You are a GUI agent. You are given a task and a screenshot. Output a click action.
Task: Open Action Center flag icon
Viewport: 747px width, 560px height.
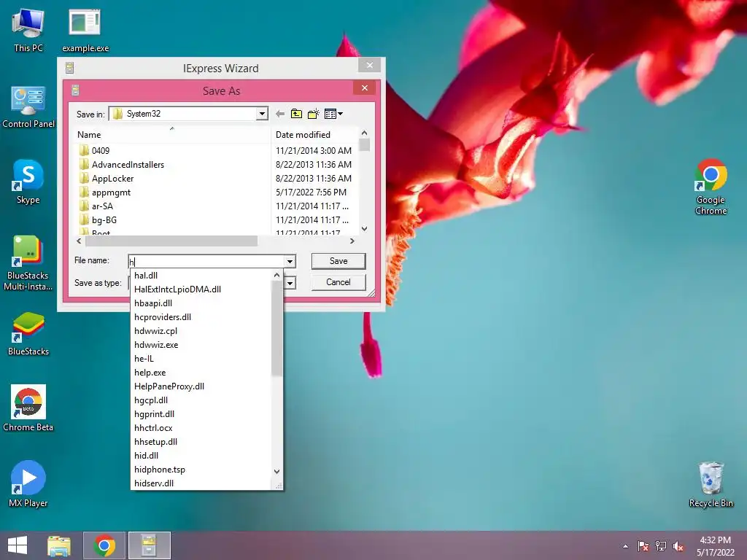tap(643, 546)
